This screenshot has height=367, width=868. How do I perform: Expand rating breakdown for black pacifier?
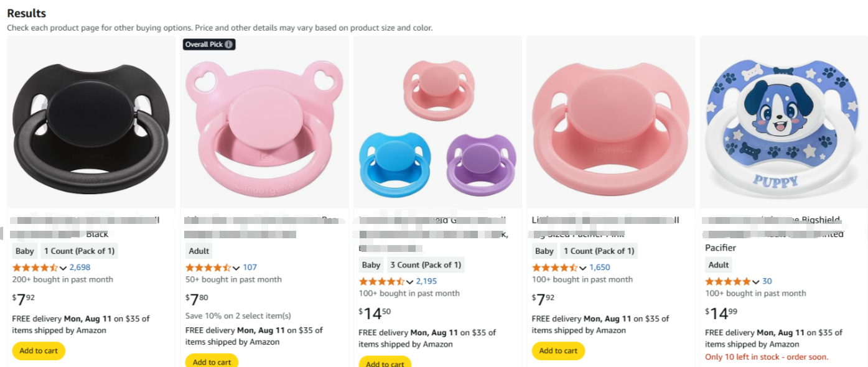click(63, 268)
